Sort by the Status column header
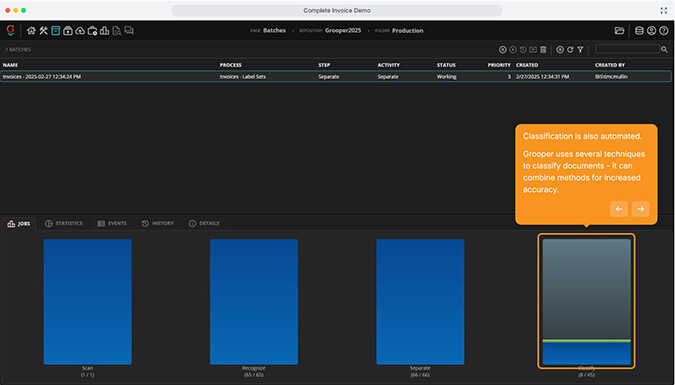This screenshot has width=675, height=385. pyautogui.click(x=446, y=65)
